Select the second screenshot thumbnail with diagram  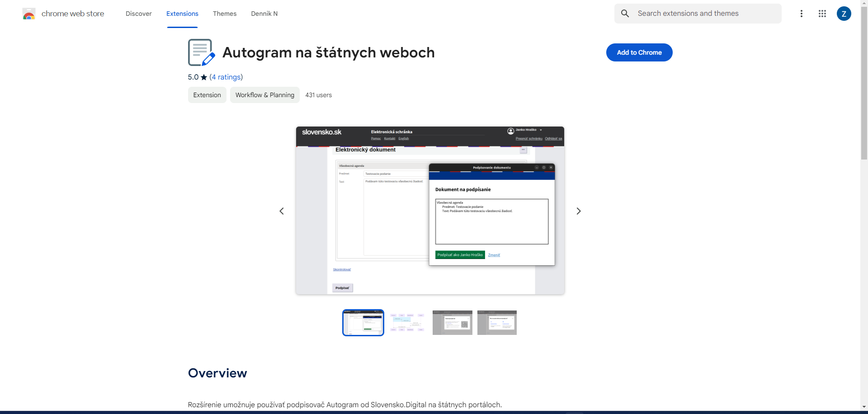click(407, 323)
